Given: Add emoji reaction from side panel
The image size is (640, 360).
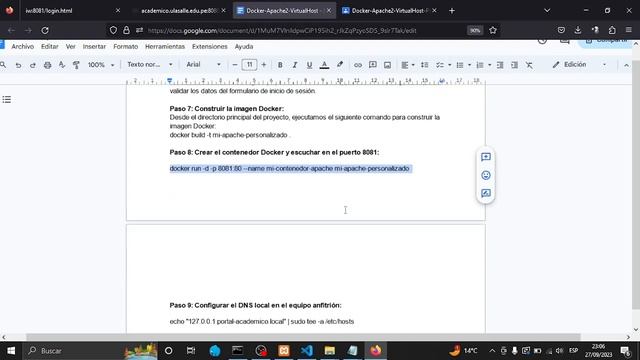Looking at the screenshot, I should [x=486, y=175].
